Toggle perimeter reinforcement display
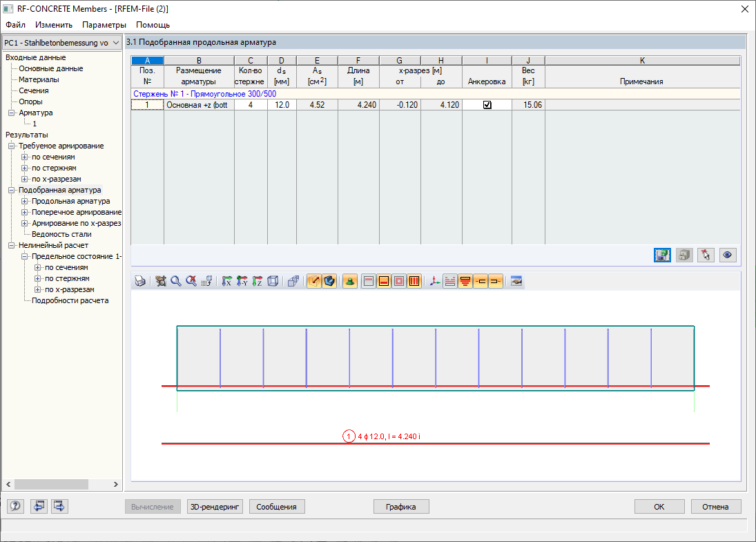 pos(399,281)
